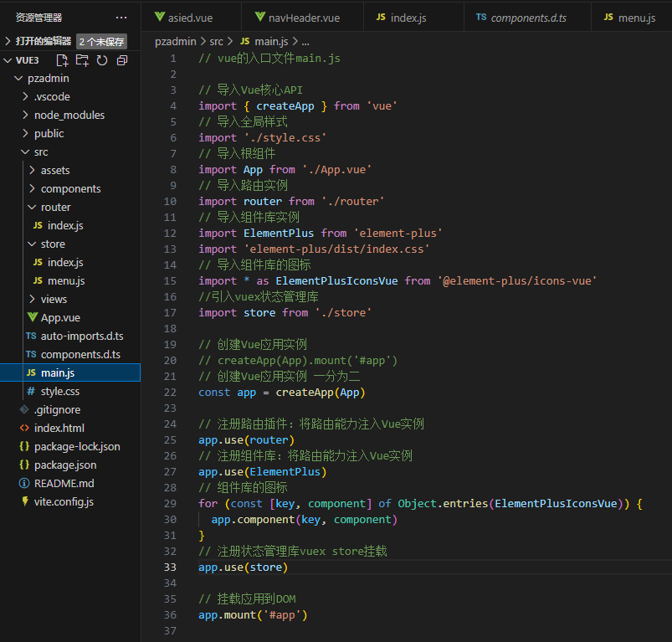Click the Vue icon beside App.vue
Viewport: 672px width, 642px height.
[32, 317]
